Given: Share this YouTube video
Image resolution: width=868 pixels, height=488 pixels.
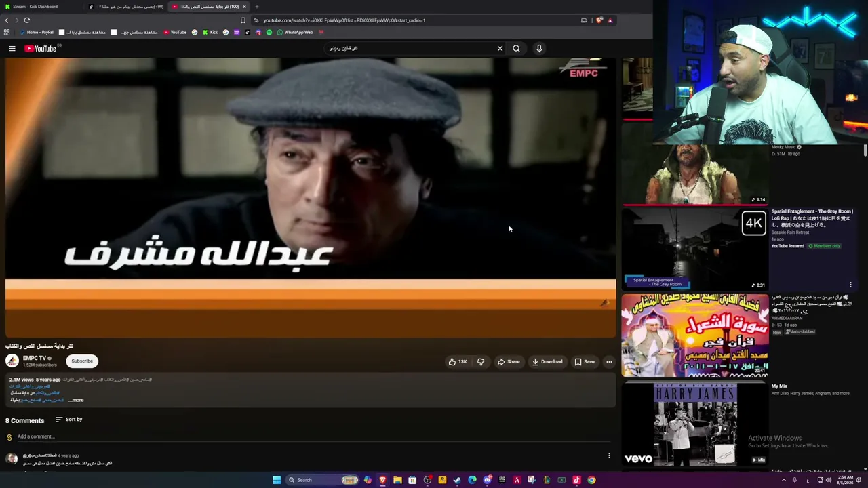Looking at the screenshot, I should 509,361.
